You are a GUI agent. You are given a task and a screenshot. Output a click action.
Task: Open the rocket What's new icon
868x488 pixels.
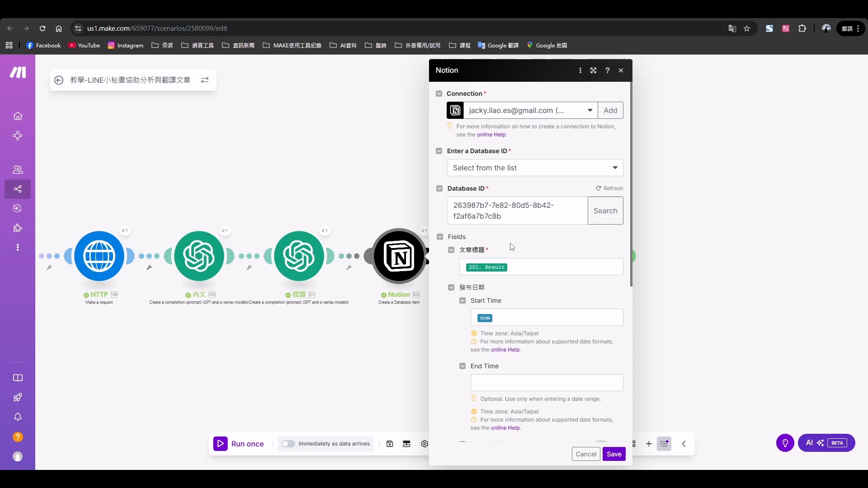18,398
